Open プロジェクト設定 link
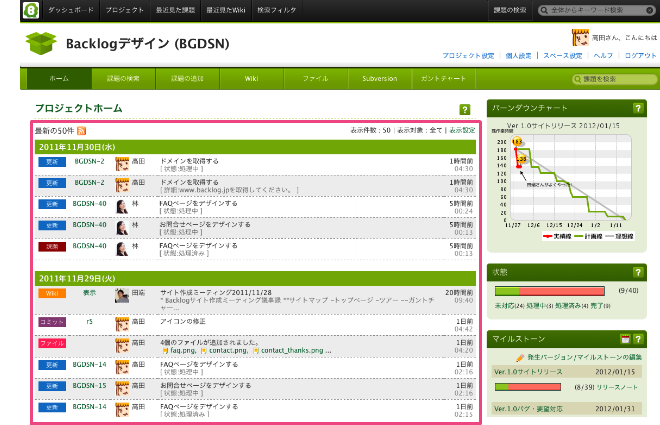Screen dimensions: 660x425 pos(468,56)
